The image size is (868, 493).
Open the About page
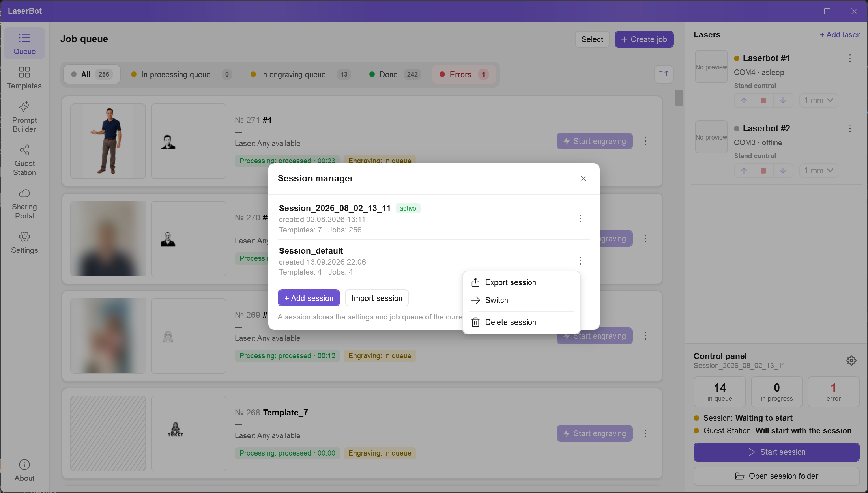click(x=24, y=471)
